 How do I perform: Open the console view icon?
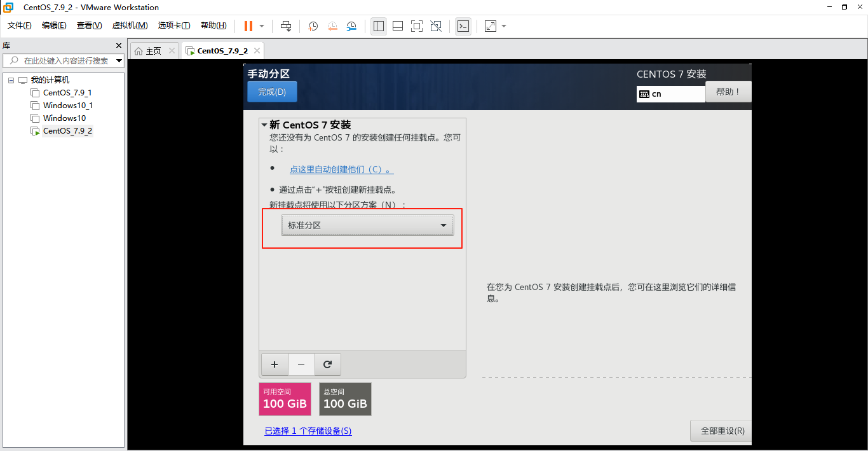463,26
